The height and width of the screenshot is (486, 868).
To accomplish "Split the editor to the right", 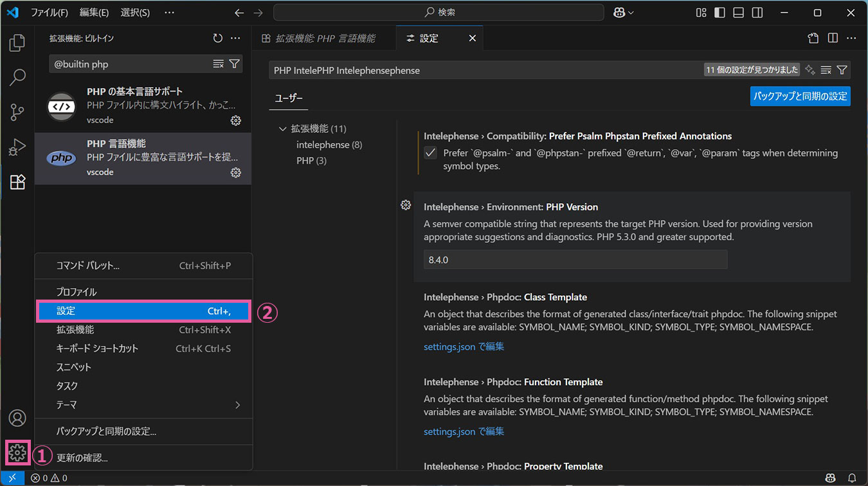I will (x=833, y=39).
